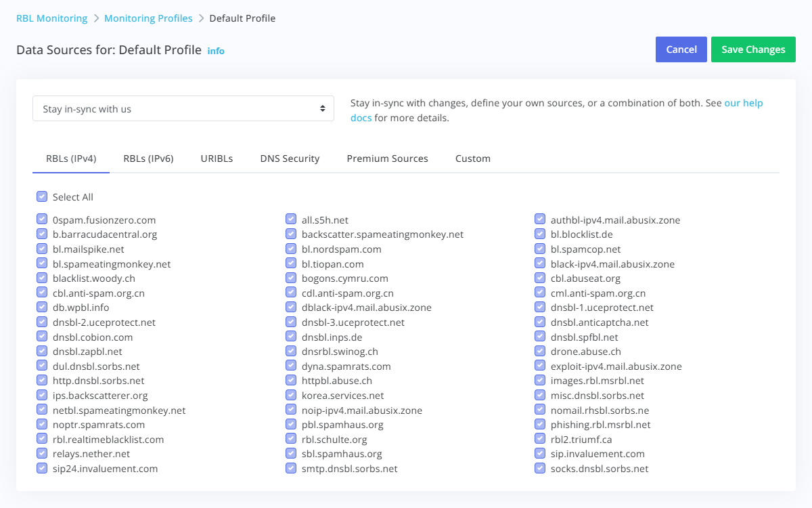The height and width of the screenshot is (508, 812).
Task: Uncheck bl.spamcop.net
Action: pyautogui.click(x=540, y=248)
